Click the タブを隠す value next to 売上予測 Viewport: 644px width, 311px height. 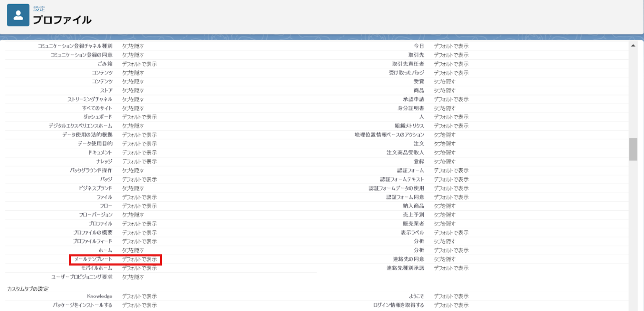point(444,215)
